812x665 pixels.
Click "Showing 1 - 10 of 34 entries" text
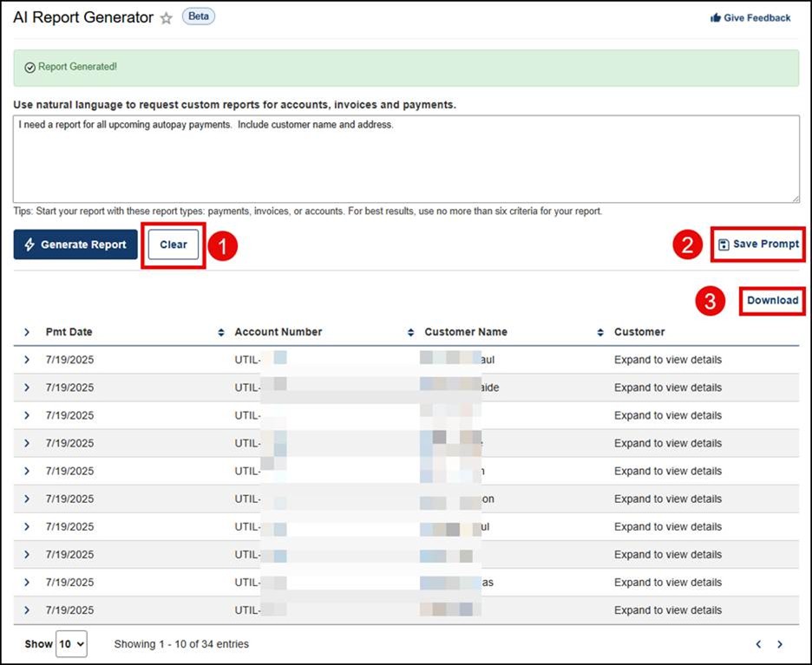point(181,644)
